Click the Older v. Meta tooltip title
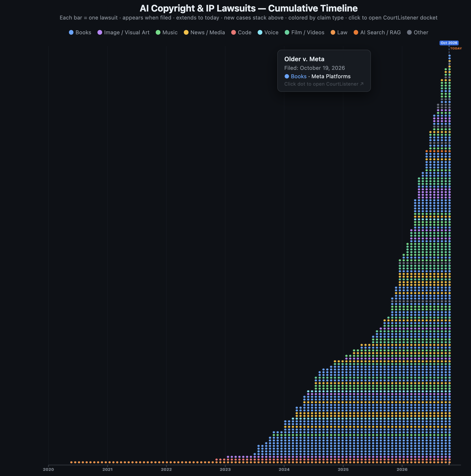 304,59
